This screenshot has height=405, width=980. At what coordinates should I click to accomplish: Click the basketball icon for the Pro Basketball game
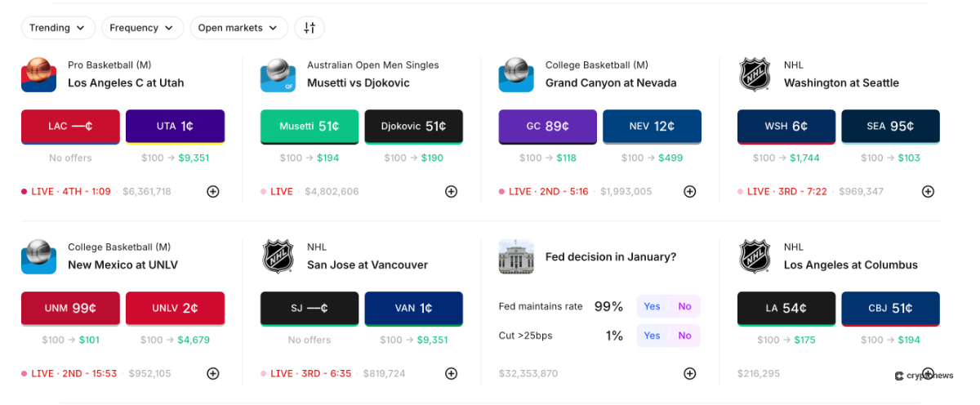[x=39, y=74]
